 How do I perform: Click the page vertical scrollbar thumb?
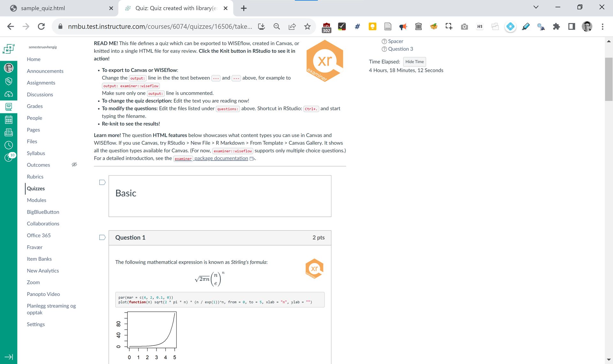609,79
